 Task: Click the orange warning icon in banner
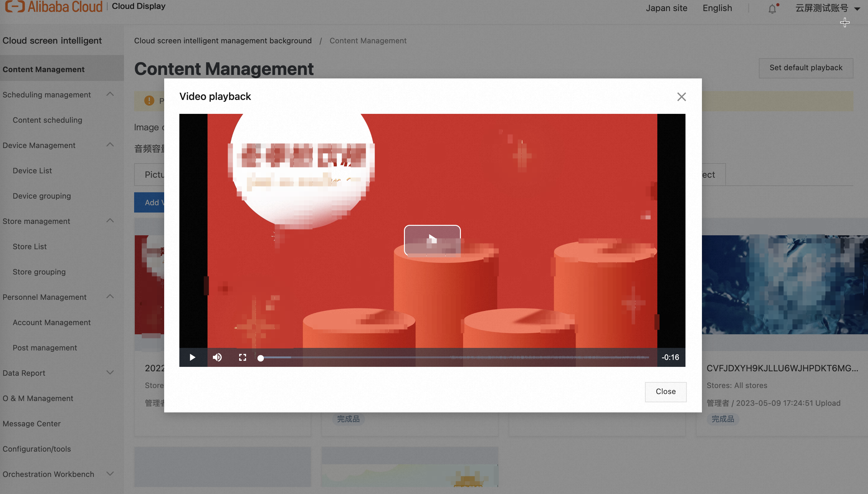(x=149, y=101)
